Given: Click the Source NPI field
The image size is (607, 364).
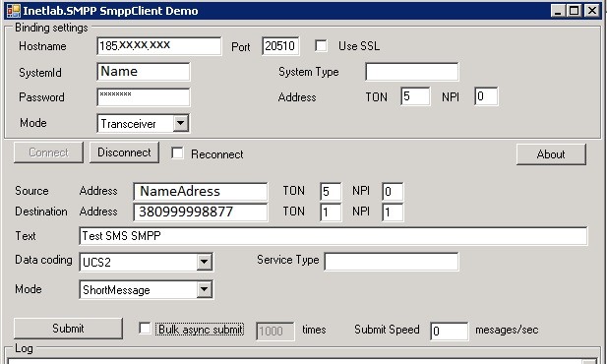Looking at the screenshot, I should coord(393,191).
